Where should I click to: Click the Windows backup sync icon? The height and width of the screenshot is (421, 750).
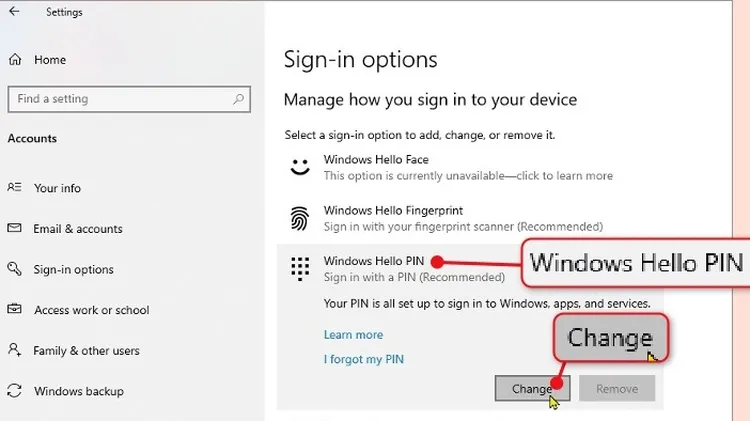tap(15, 391)
